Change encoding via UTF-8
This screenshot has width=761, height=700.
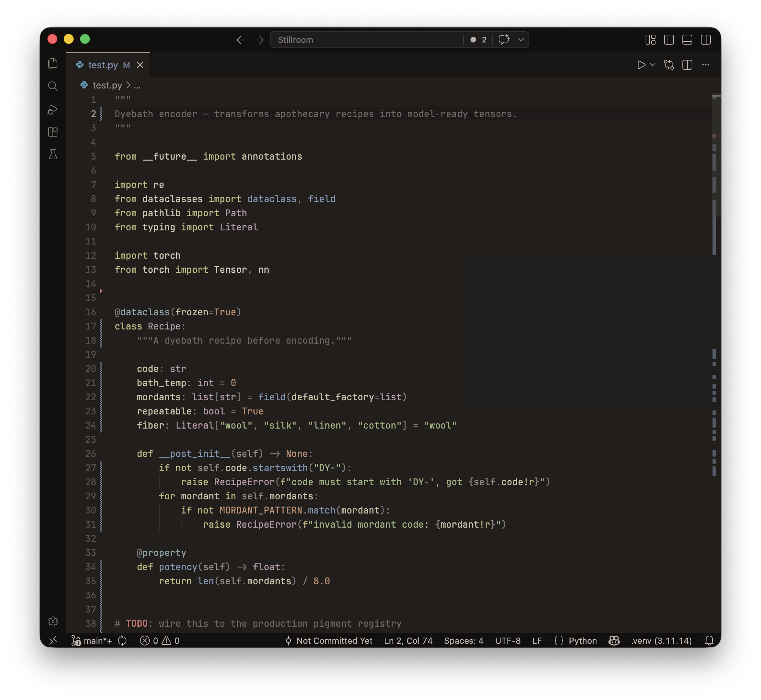point(508,641)
